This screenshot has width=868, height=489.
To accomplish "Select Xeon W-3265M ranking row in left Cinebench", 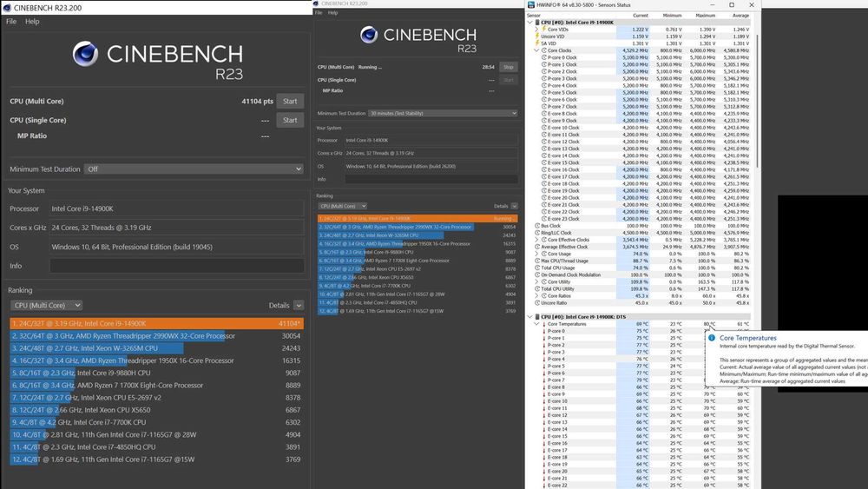I will [x=156, y=348].
